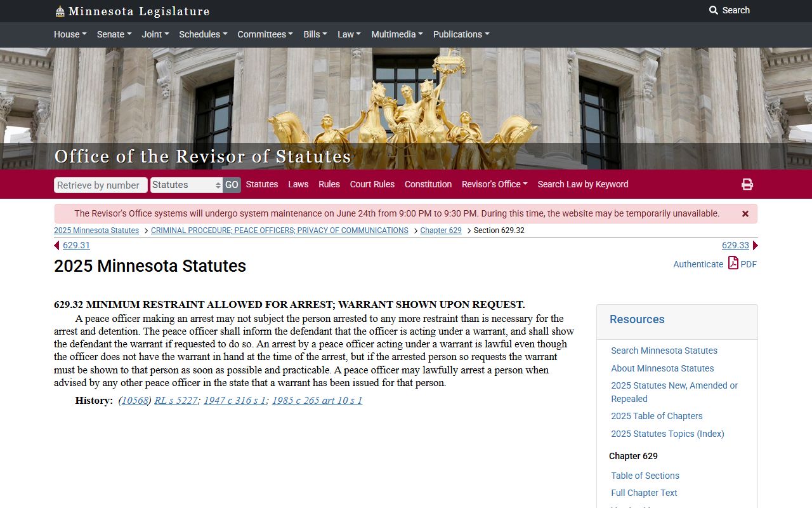Image resolution: width=812 pixels, height=508 pixels.
Task: Go to previous section 629.31
Action: (76, 245)
